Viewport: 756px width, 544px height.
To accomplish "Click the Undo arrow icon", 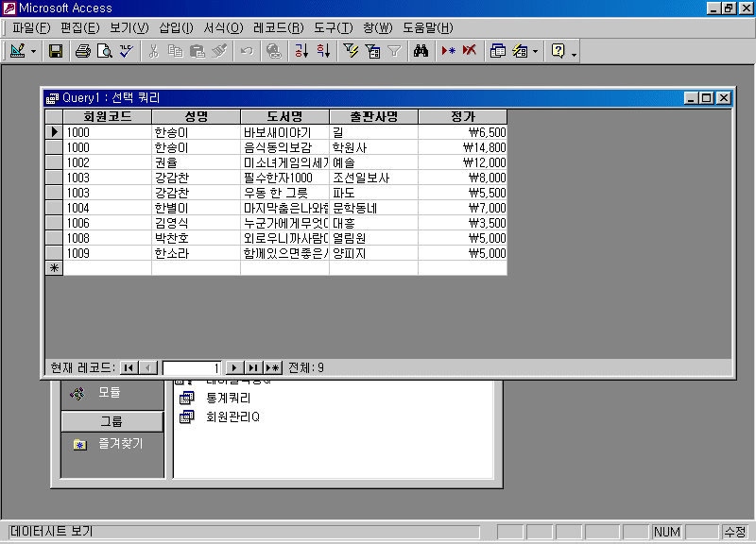I will tap(247, 51).
